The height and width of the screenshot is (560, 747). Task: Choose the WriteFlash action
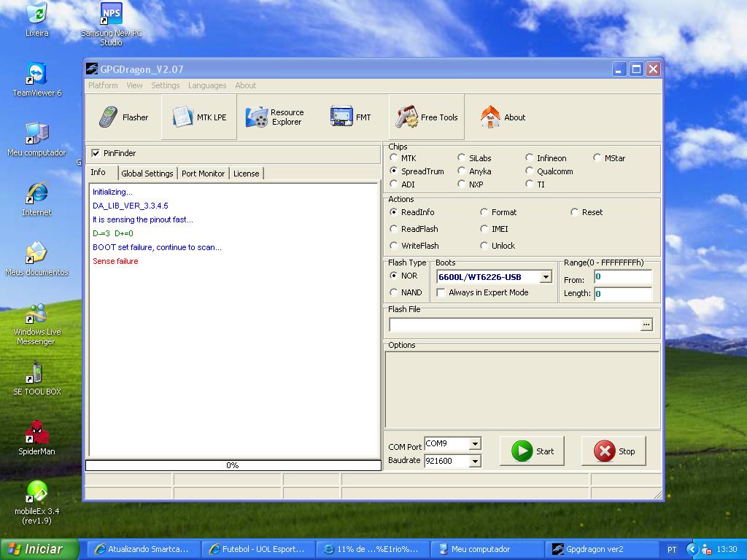click(x=393, y=245)
